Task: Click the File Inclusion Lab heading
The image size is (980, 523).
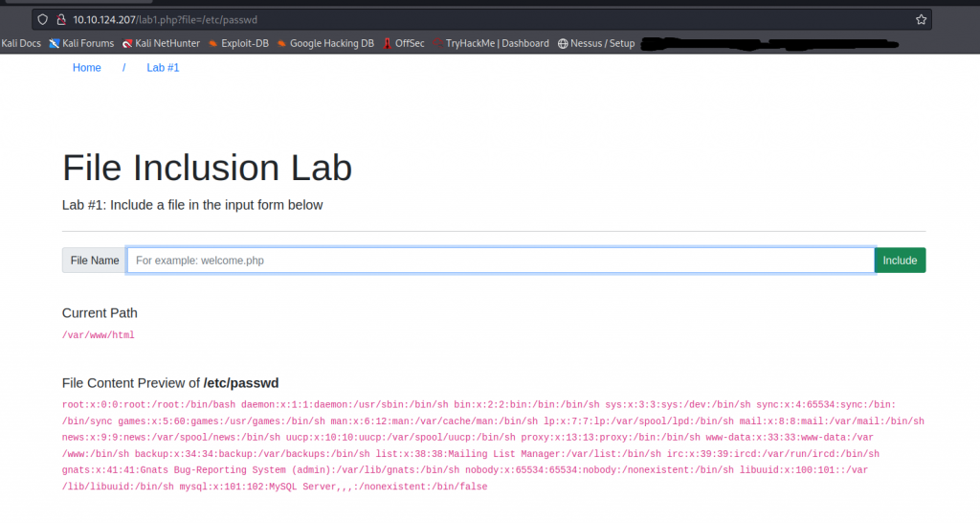Action: pyautogui.click(x=207, y=168)
